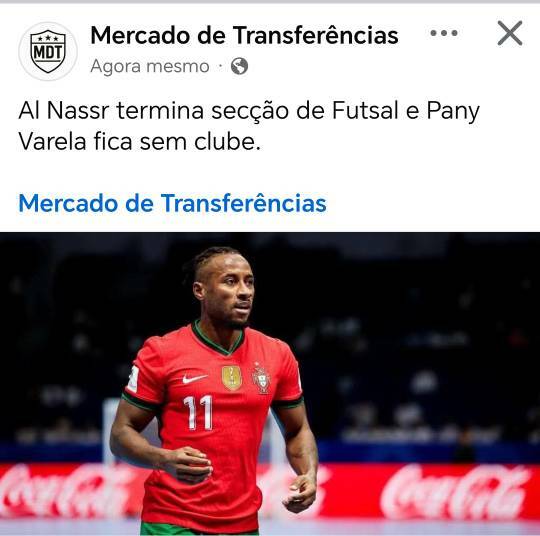Click the green V-neck collar of the jersey
Image resolution: width=540 pixels, height=536 pixels.
pyautogui.click(x=218, y=339)
